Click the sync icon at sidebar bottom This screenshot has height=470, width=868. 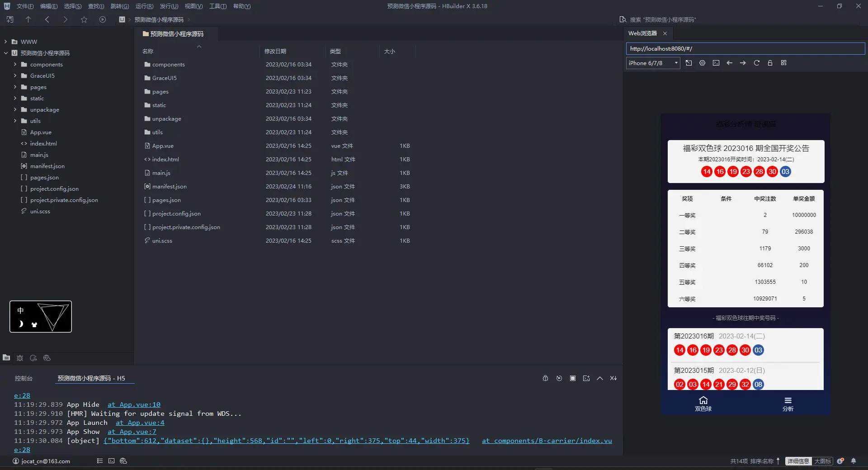coord(33,357)
